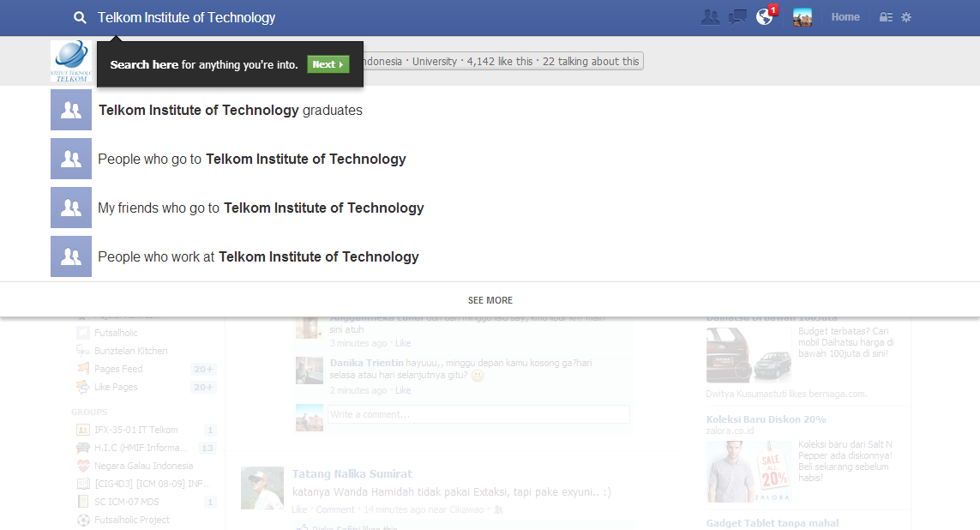The height and width of the screenshot is (530, 980).
Task: Open profile picture thumbnail in top bar
Action: (x=803, y=17)
